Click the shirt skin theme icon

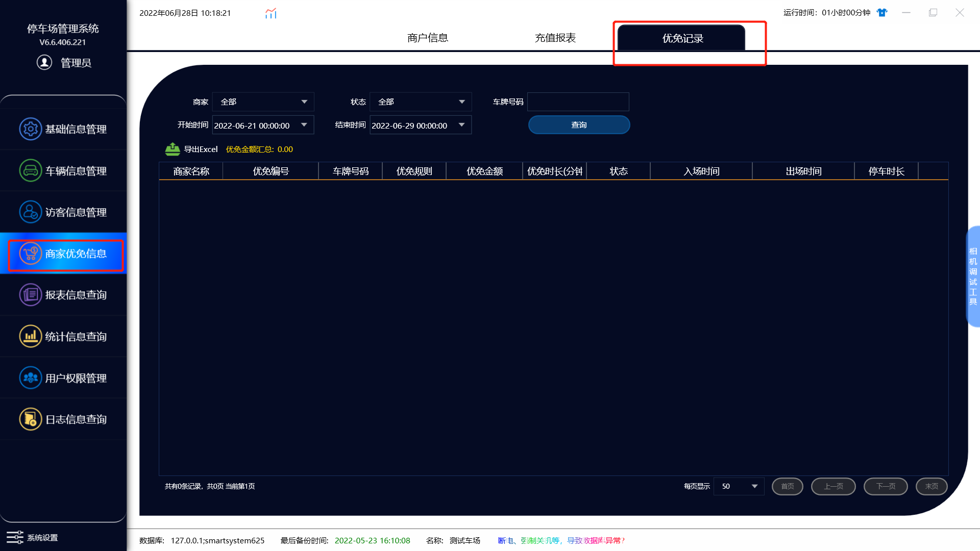(x=882, y=13)
